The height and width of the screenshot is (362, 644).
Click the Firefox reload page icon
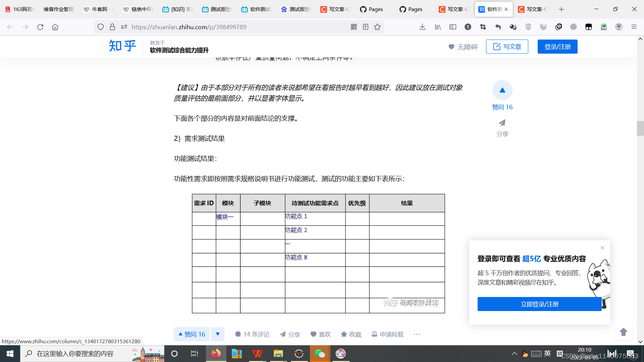(x=40, y=27)
